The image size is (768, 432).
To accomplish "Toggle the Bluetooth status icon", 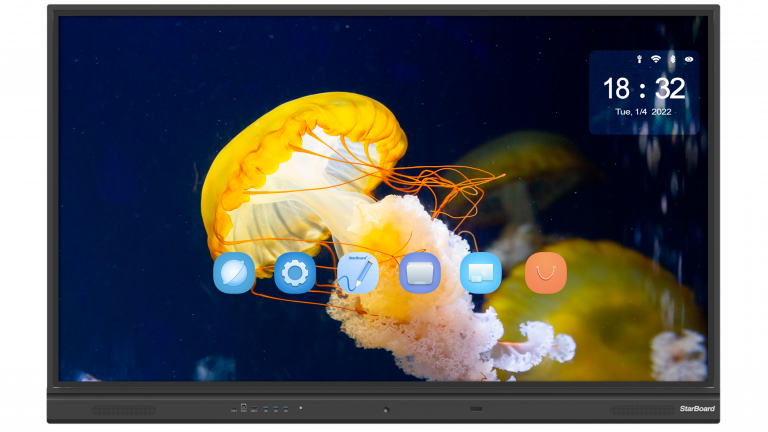I will pos(672,60).
